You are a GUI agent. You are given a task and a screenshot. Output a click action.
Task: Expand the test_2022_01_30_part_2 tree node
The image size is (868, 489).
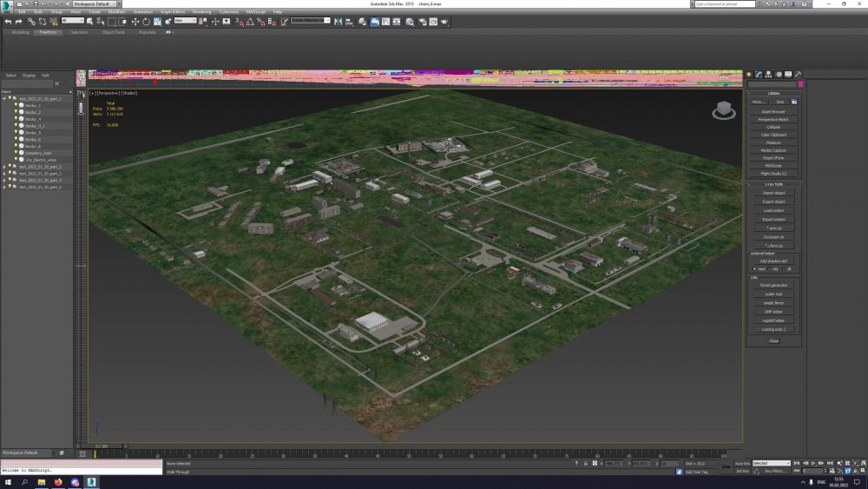[x=4, y=167]
